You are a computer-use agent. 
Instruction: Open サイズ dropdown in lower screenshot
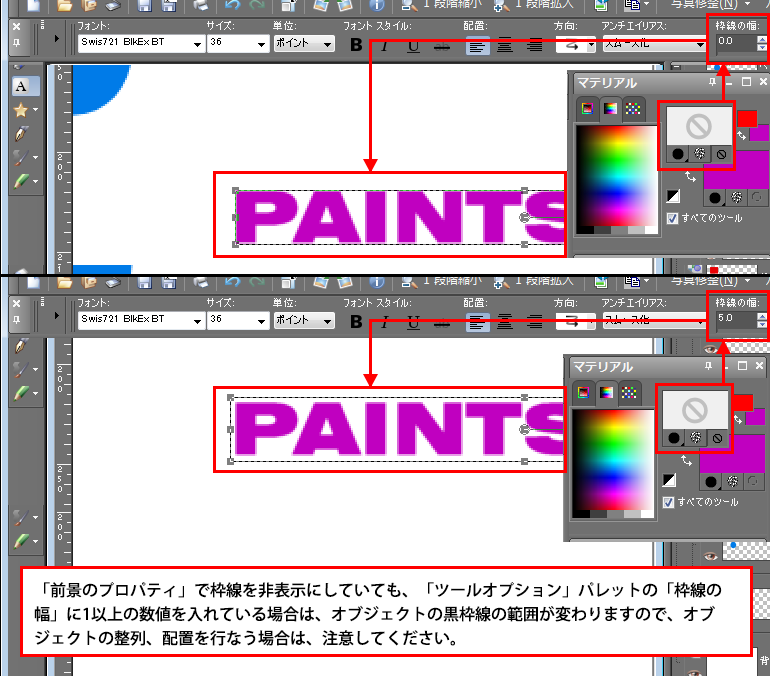261,321
